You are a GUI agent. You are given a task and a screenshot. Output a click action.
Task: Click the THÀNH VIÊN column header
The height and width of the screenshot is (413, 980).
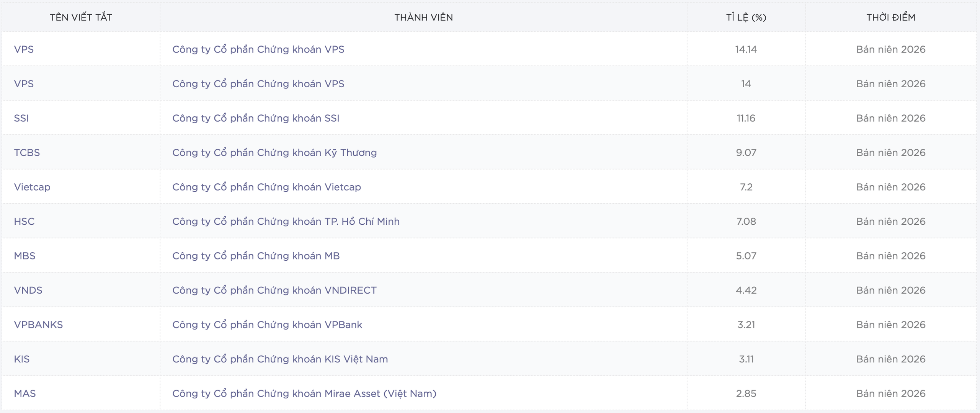tap(423, 17)
